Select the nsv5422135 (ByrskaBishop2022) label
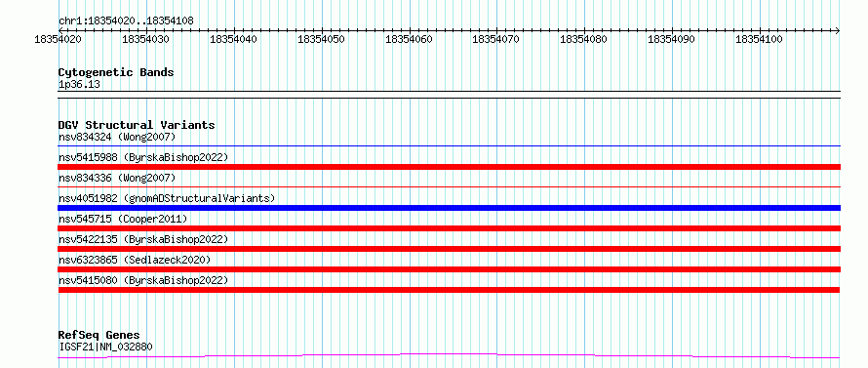The image size is (868, 368). pyautogui.click(x=143, y=239)
